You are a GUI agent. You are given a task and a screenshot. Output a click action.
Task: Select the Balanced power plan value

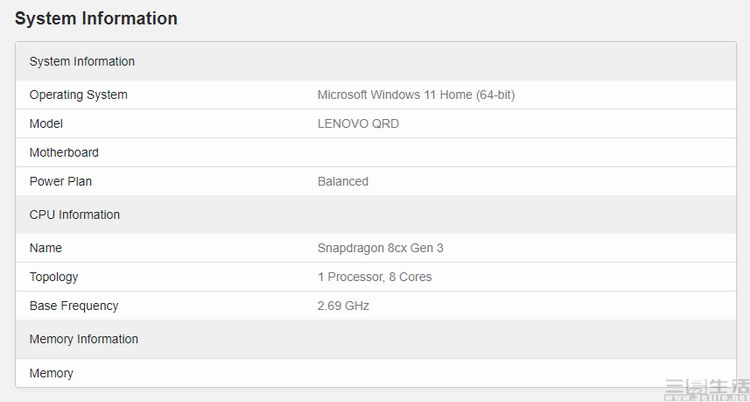343,181
